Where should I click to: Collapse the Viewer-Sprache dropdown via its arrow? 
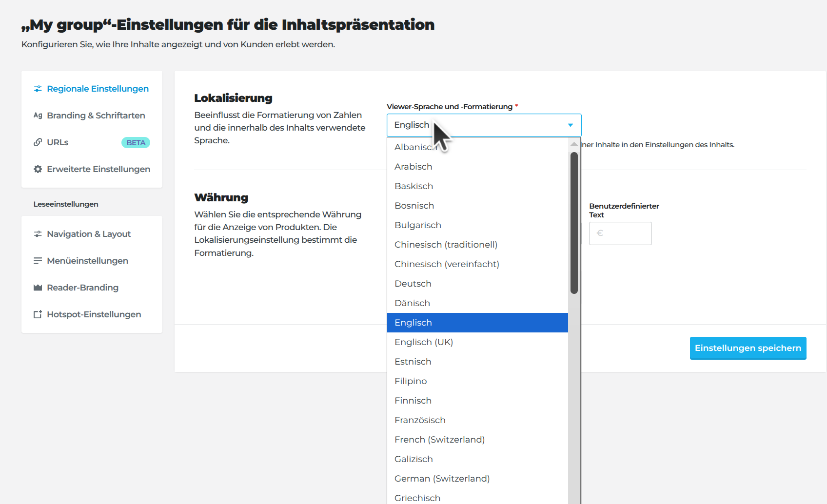coord(570,125)
